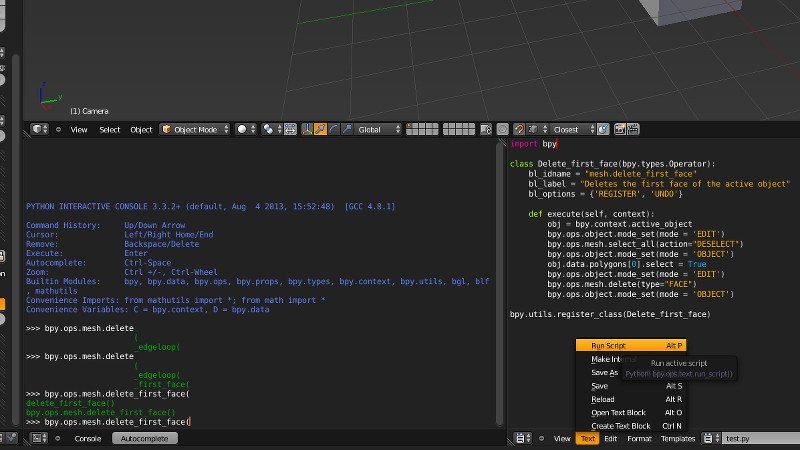The image size is (800, 450).
Task: Toggle the snap magnet icon
Action: tap(519, 130)
